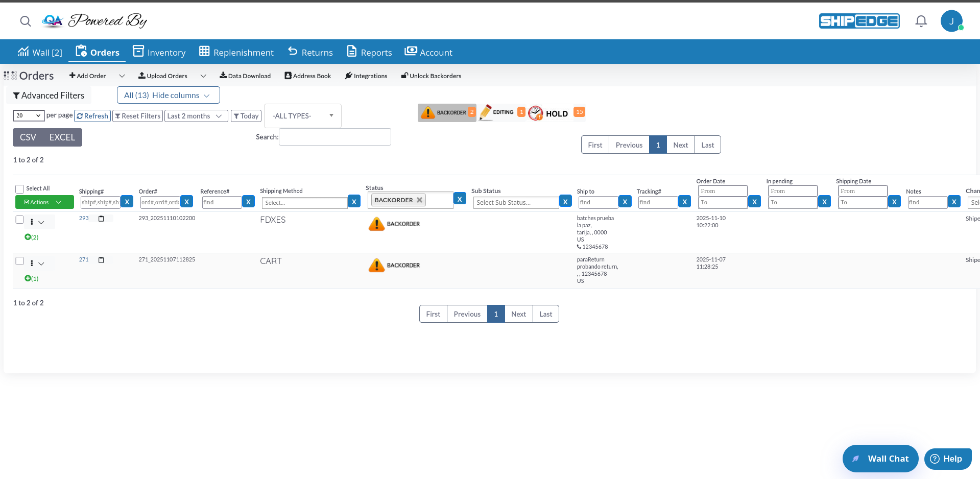This screenshot has width=980, height=479.
Task: Open the green Actions dropdown
Action: (44, 202)
